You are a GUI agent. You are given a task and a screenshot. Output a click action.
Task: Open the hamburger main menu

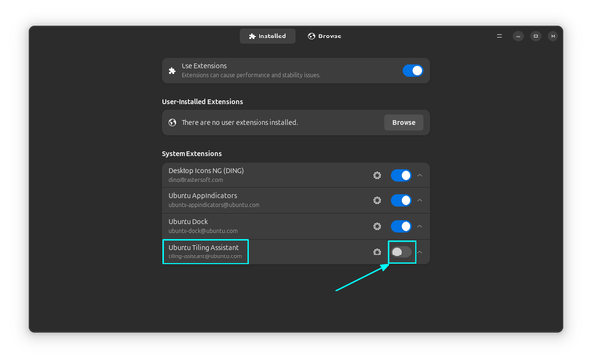click(499, 36)
